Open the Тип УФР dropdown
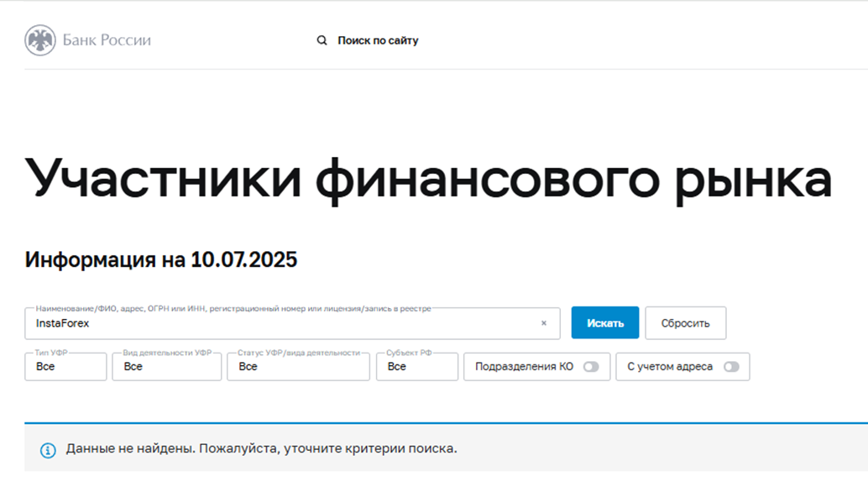The image size is (868, 487). click(65, 366)
